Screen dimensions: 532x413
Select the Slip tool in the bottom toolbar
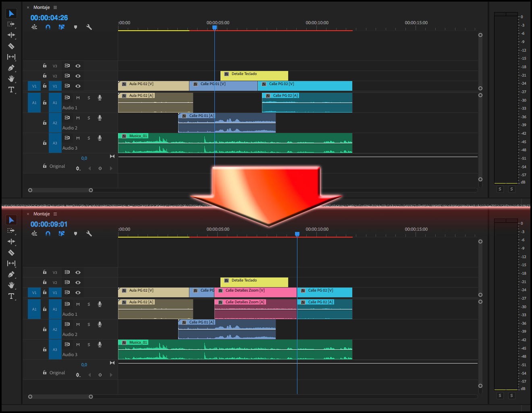pyautogui.click(x=11, y=263)
